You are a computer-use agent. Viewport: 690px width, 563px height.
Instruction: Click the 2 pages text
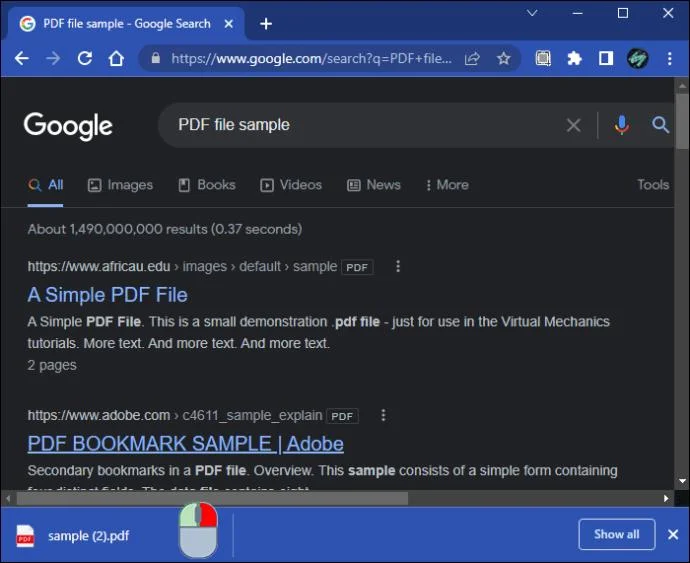pyautogui.click(x=52, y=365)
